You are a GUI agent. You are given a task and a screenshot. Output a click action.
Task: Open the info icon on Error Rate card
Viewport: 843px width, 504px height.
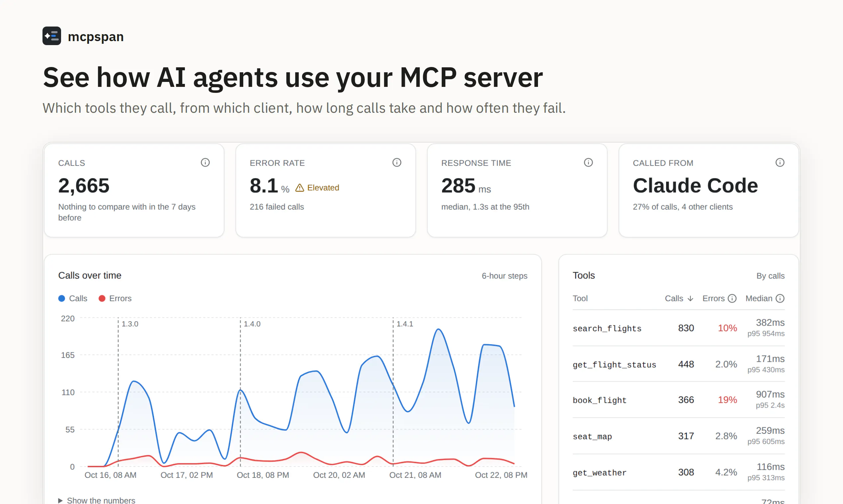[397, 163]
